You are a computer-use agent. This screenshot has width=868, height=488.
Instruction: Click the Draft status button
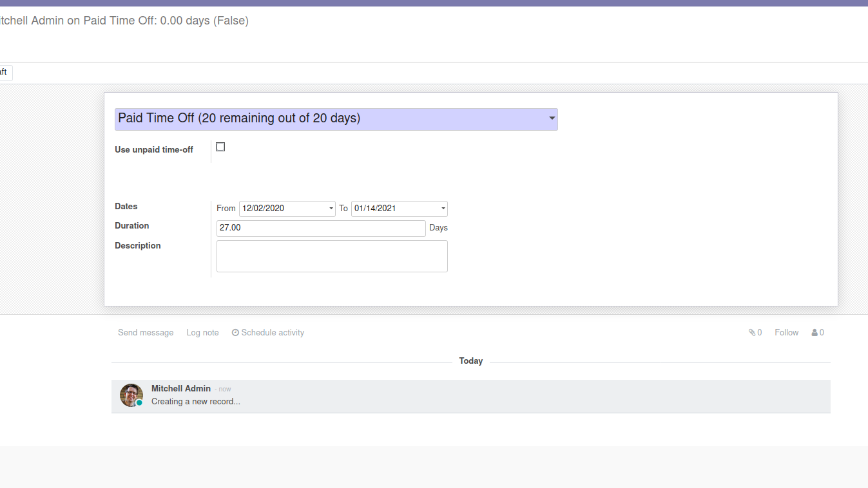pos(5,73)
